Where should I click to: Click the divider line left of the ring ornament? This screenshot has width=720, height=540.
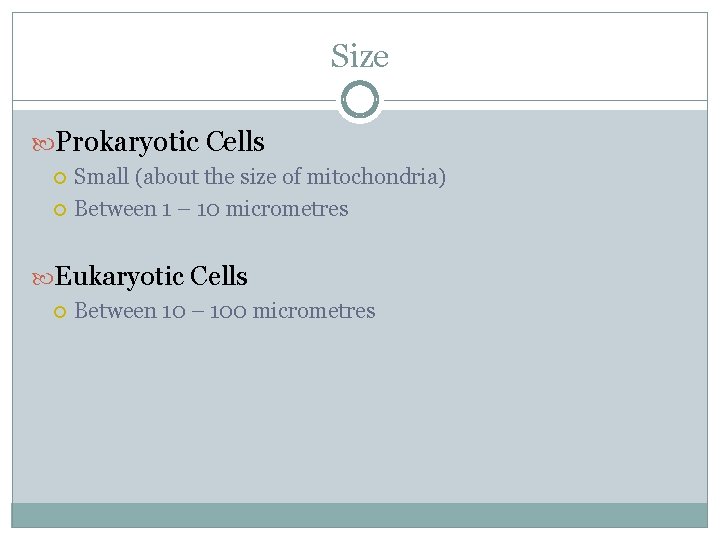coord(170,100)
